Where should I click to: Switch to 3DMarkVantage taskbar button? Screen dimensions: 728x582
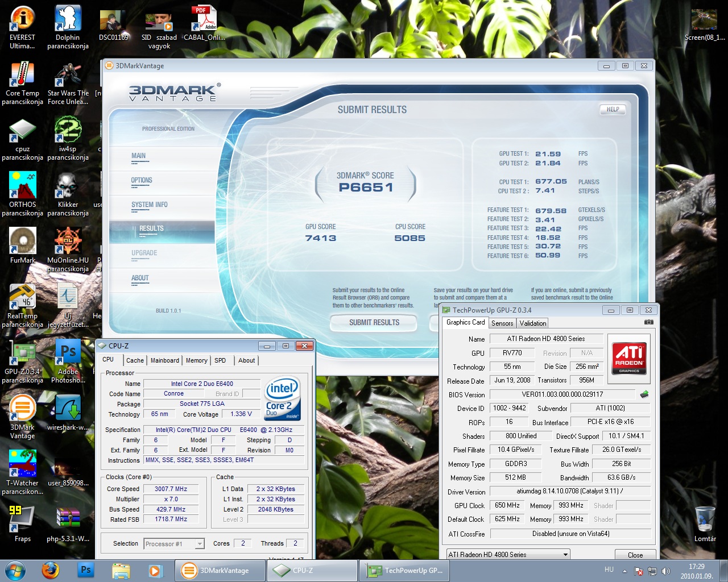pyautogui.click(x=220, y=570)
